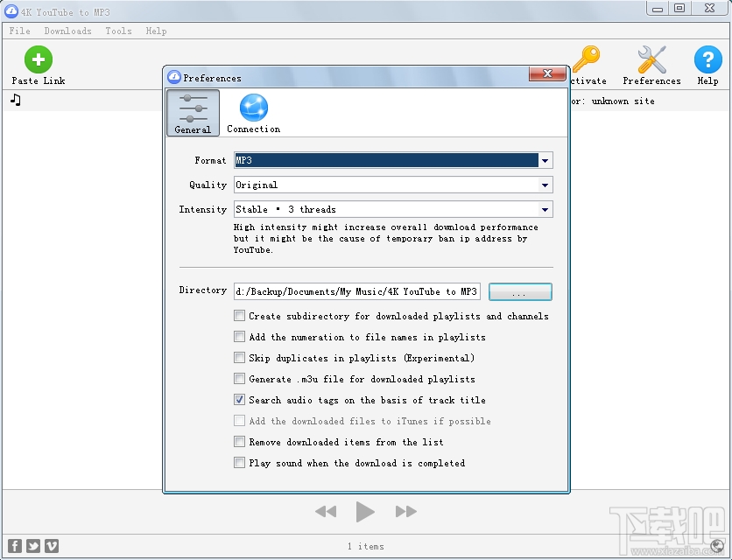Enable Create subdirectory for downloaded playlists

pos(239,316)
